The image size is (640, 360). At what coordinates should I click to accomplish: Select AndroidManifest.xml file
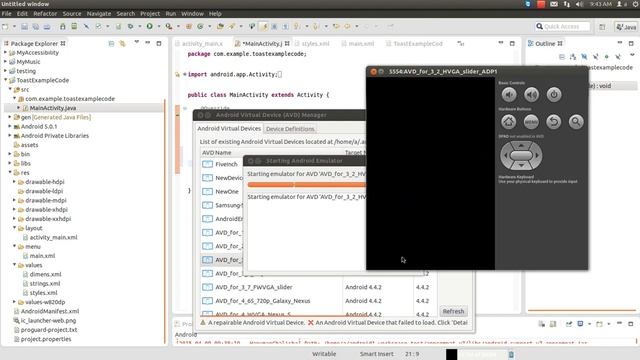tap(50, 311)
